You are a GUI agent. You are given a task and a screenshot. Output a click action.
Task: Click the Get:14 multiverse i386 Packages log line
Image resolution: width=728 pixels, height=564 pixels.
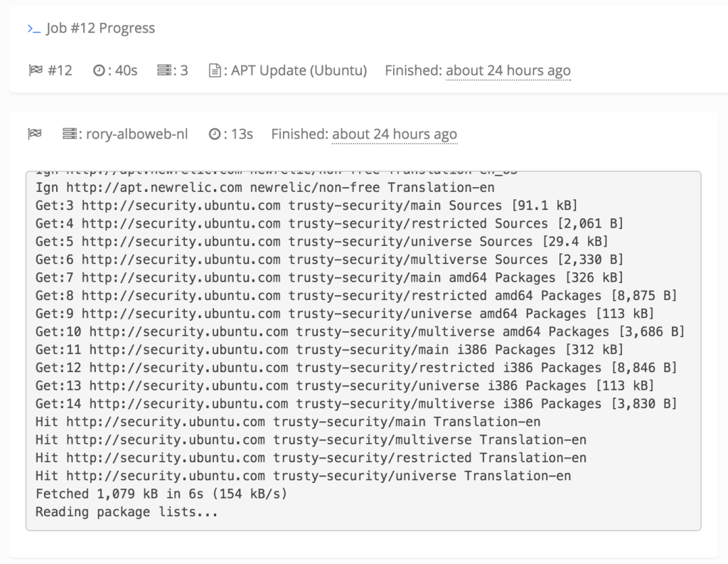356,404
